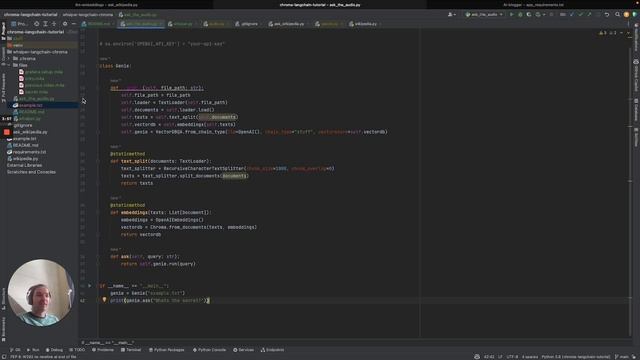This screenshot has width=640, height=360.
Task: Open the Terminal tool window
Action: tap(131, 350)
